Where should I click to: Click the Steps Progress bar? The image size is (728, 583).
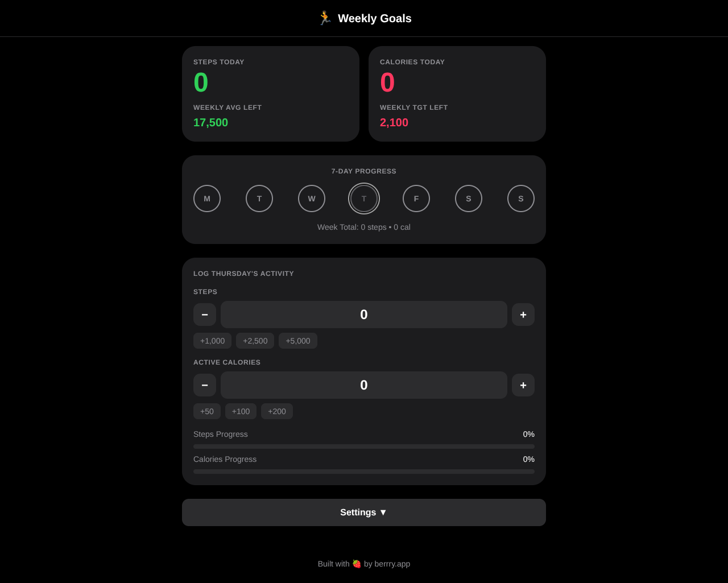[x=364, y=446]
